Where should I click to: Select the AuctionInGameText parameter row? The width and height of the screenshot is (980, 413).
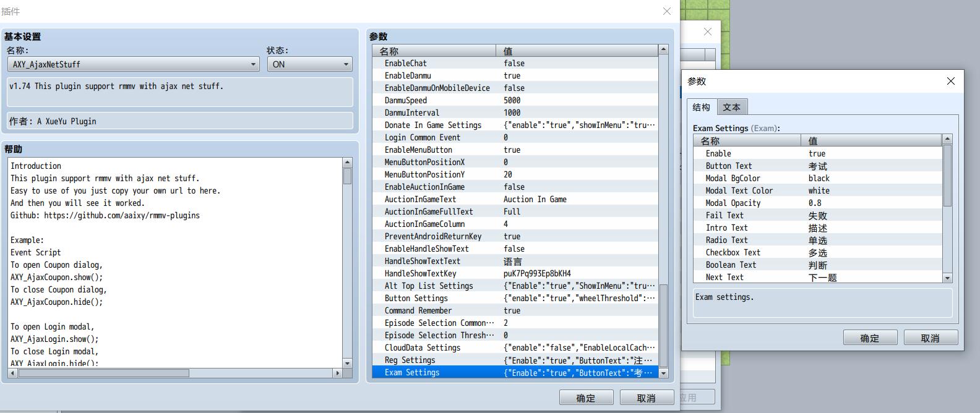[x=515, y=199]
